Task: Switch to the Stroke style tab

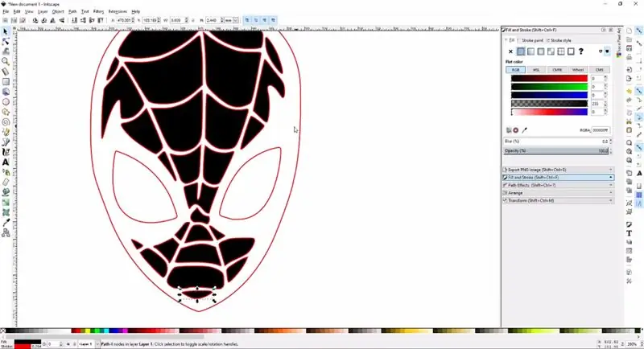Action: pyautogui.click(x=559, y=40)
